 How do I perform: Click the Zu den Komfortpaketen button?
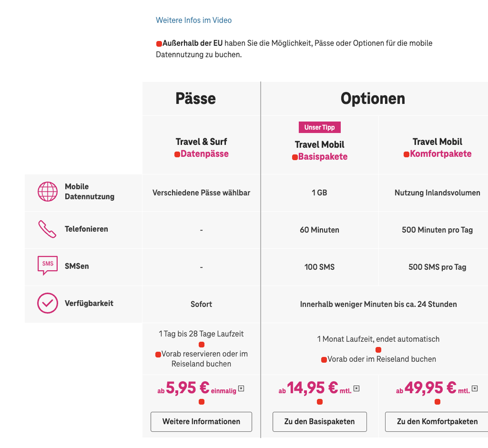(436, 421)
